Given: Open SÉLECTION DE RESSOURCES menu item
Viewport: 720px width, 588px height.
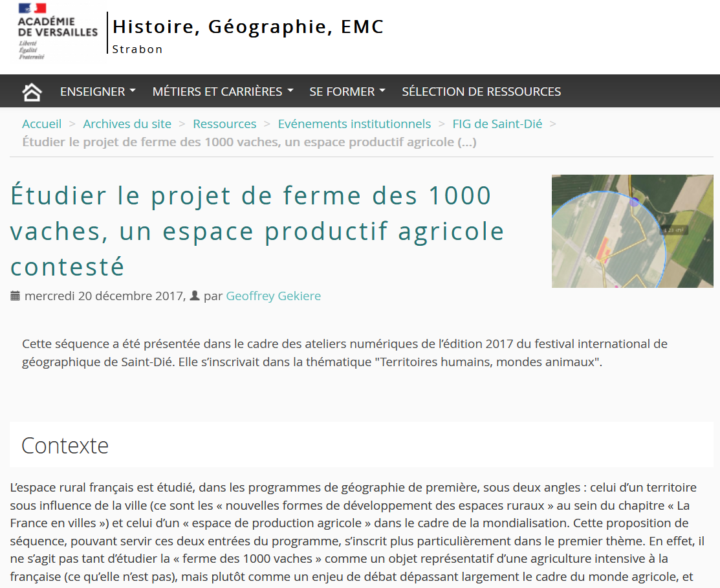Looking at the screenshot, I should pos(481,92).
